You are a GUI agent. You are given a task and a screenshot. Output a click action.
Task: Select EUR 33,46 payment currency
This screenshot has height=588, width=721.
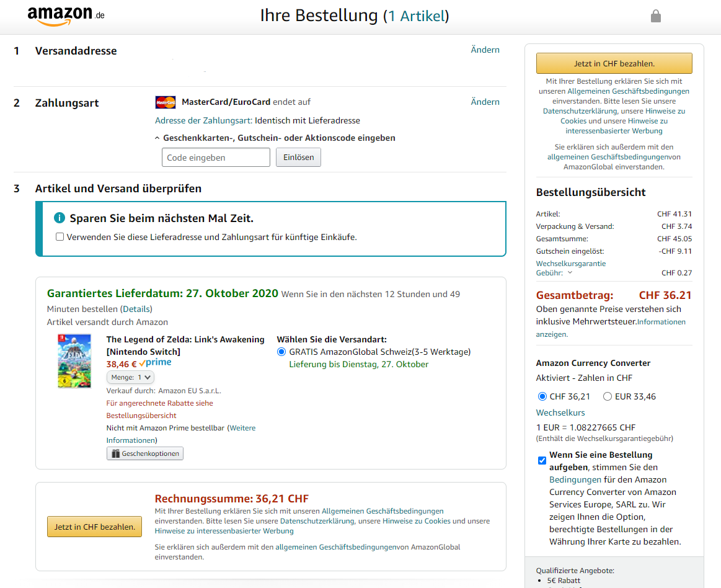608,396
